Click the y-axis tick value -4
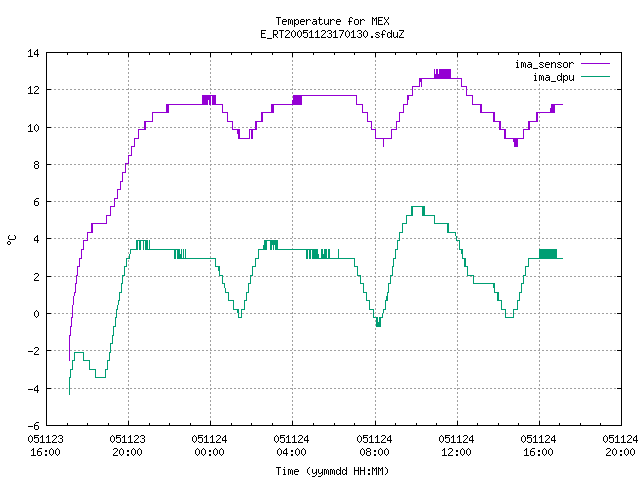The width and height of the screenshot is (640, 480). point(33,389)
